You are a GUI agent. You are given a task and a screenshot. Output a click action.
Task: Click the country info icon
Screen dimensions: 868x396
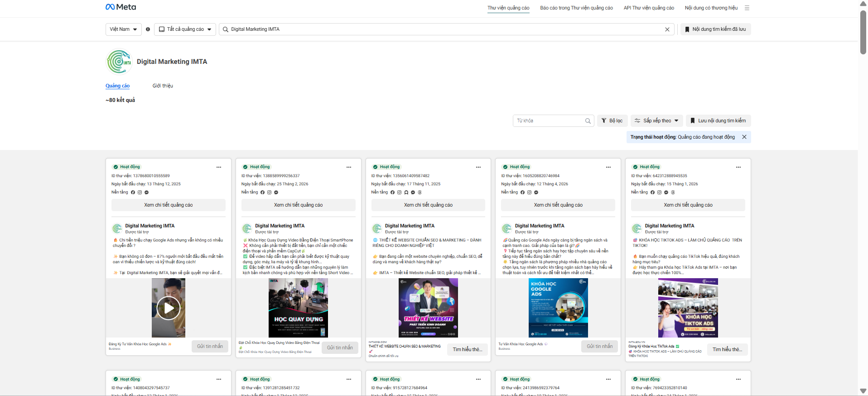[148, 29]
